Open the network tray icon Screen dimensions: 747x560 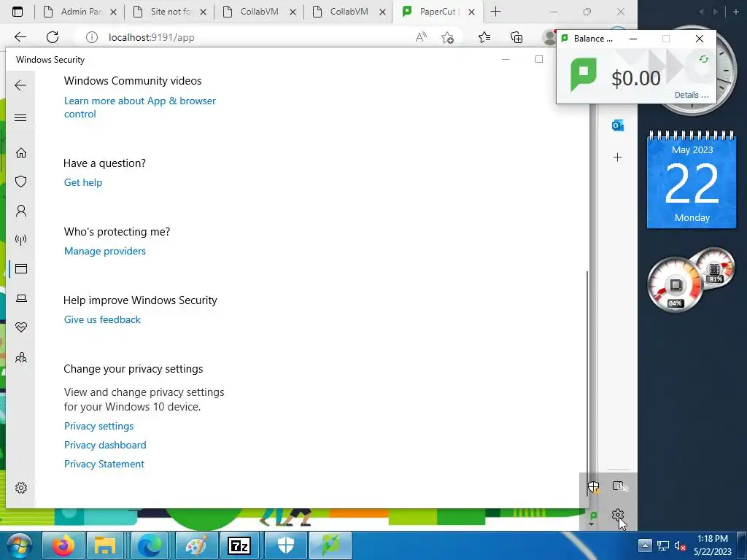(x=662, y=545)
